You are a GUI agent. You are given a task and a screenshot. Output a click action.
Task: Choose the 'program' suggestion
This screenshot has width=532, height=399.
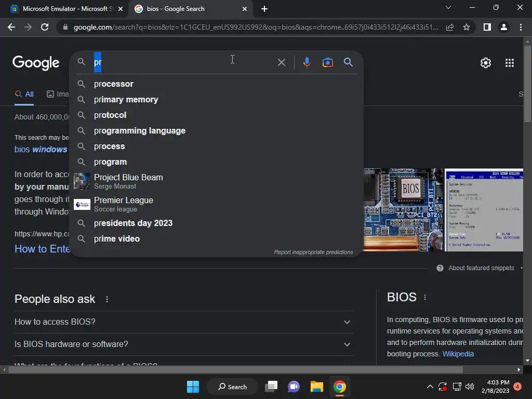tap(217, 162)
